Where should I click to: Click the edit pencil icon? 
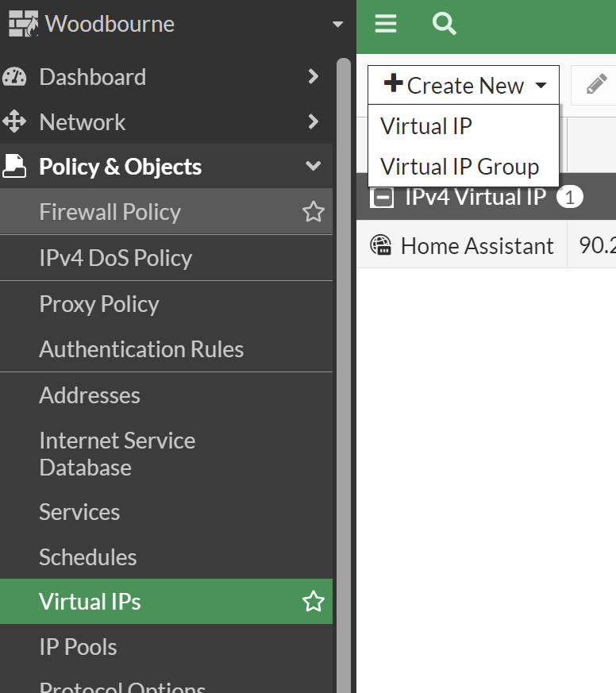pyautogui.click(x=594, y=84)
